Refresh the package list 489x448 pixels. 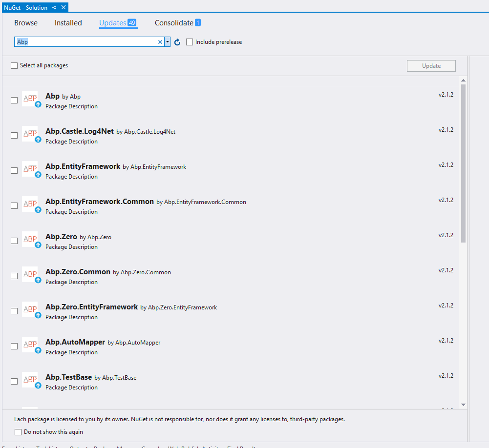tap(177, 42)
